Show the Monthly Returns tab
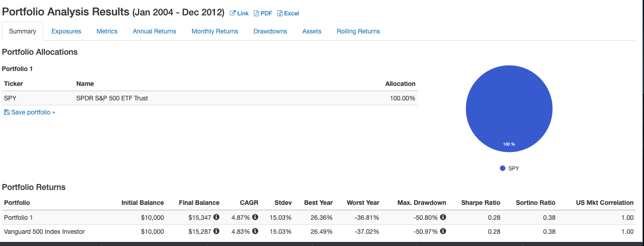The width and height of the screenshot is (644, 246). pyautogui.click(x=215, y=31)
